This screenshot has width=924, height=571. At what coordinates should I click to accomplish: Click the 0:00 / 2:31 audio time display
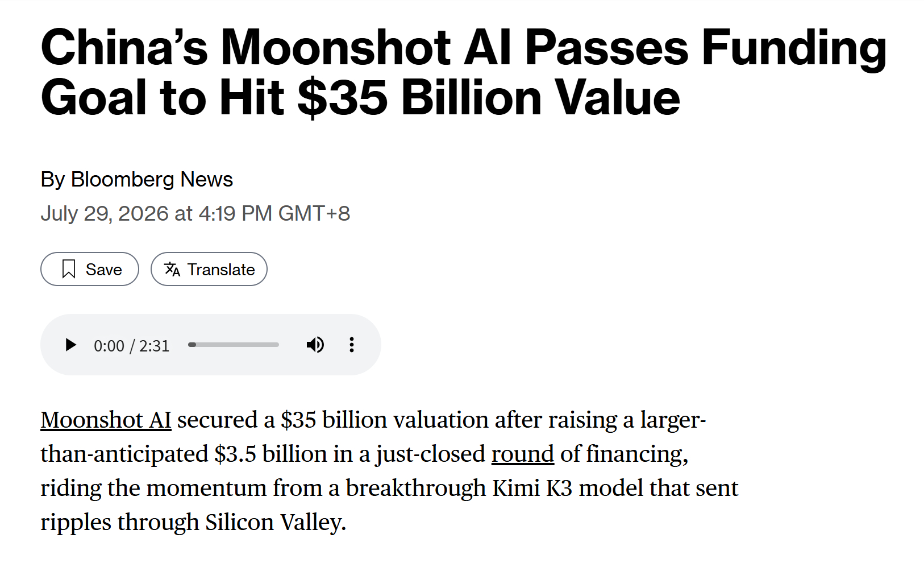(x=132, y=346)
